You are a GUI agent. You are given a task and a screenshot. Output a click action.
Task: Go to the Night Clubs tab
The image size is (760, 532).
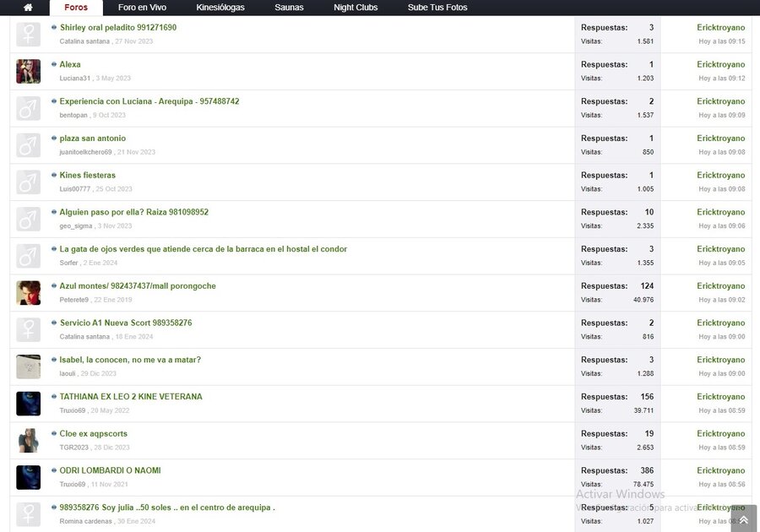click(x=356, y=8)
